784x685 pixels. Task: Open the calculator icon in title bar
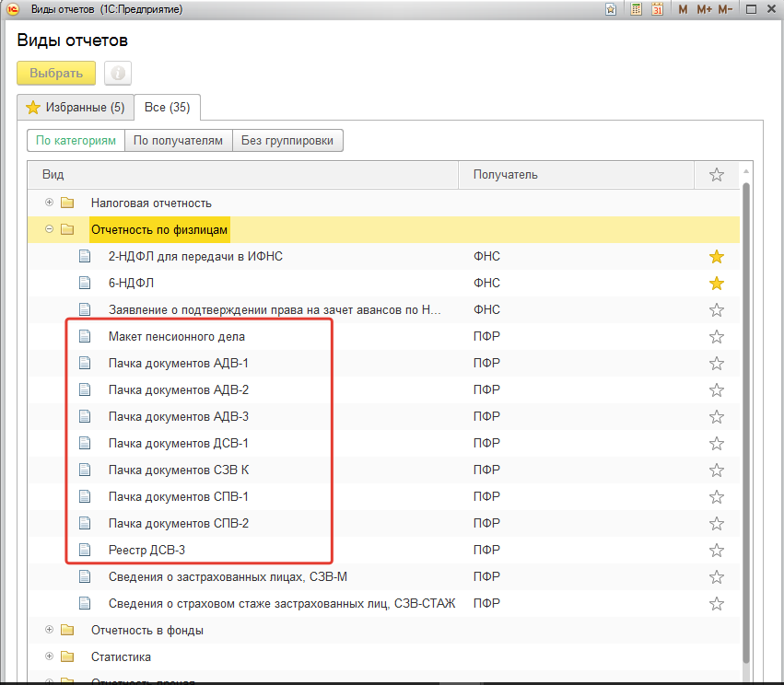pyautogui.click(x=636, y=9)
